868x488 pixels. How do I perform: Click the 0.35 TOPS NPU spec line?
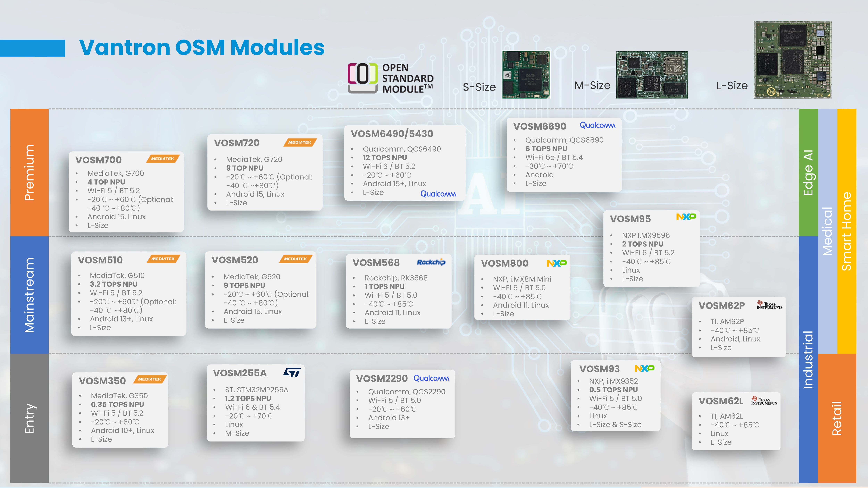[x=117, y=405]
